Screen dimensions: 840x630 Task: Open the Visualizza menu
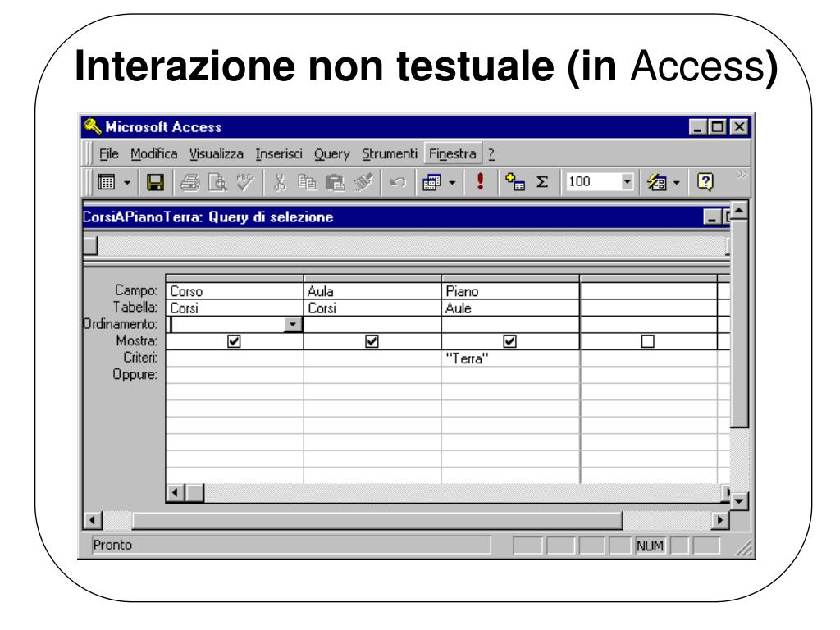point(217,154)
